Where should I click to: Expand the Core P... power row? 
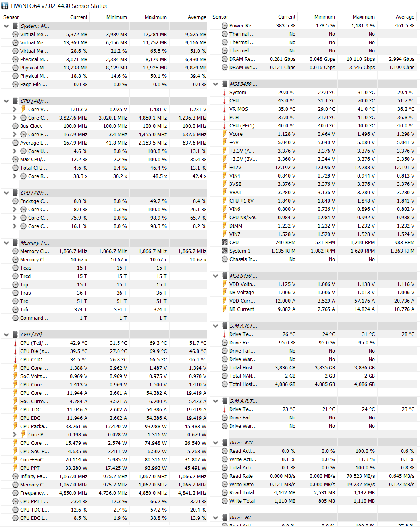14,434
